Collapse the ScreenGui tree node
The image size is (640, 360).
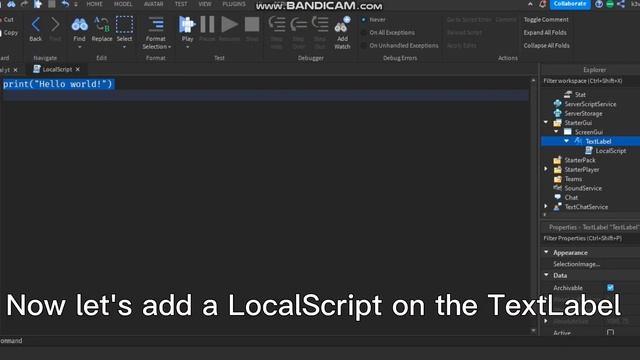[x=556, y=131]
